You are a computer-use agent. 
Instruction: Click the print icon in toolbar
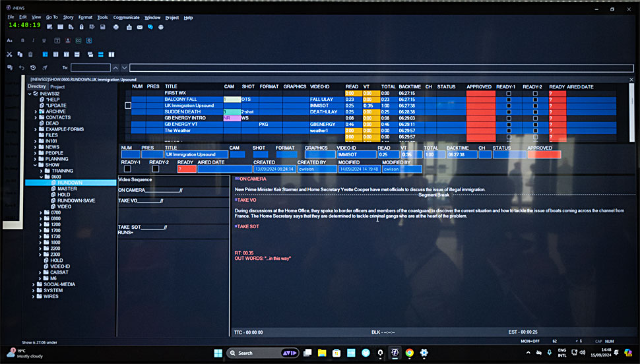116,27
